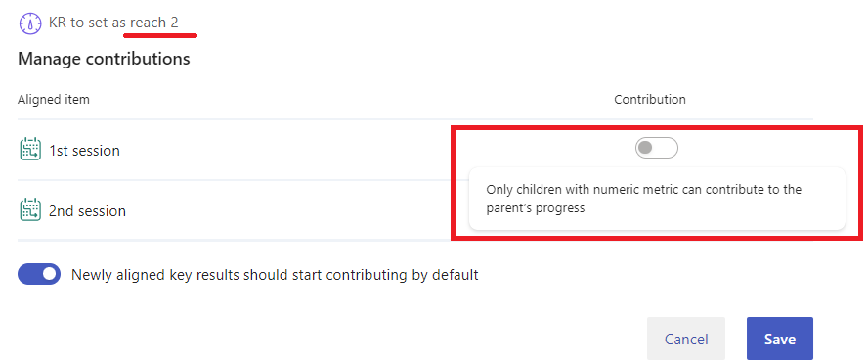Image resolution: width=868 pixels, height=364 pixels.
Task: Click the 1st session calendar icon
Action: click(x=30, y=150)
